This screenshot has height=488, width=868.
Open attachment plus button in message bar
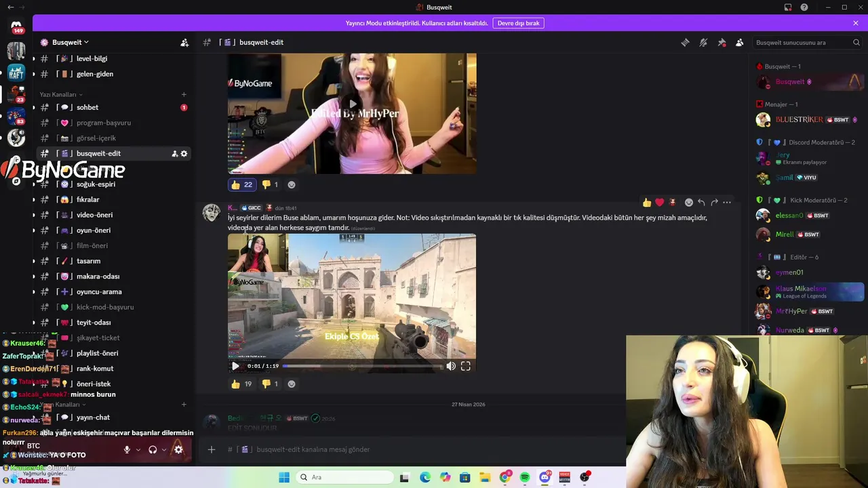point(212,449)
